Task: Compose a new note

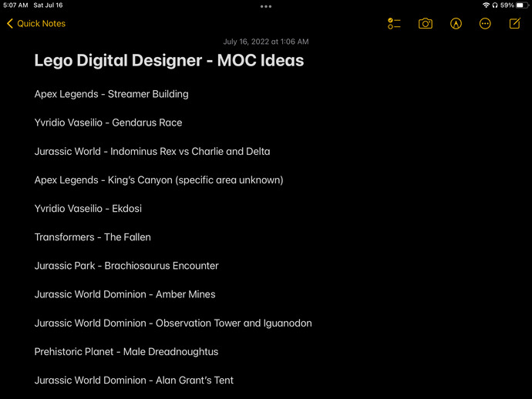Action: point(515,23)
